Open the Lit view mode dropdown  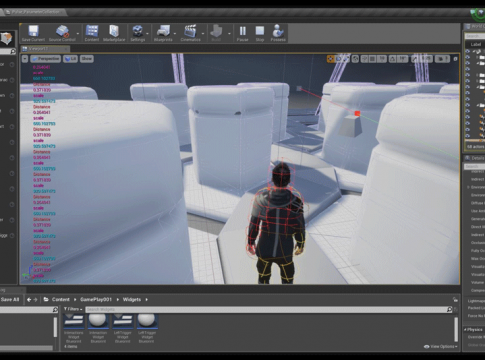(70, 59)
